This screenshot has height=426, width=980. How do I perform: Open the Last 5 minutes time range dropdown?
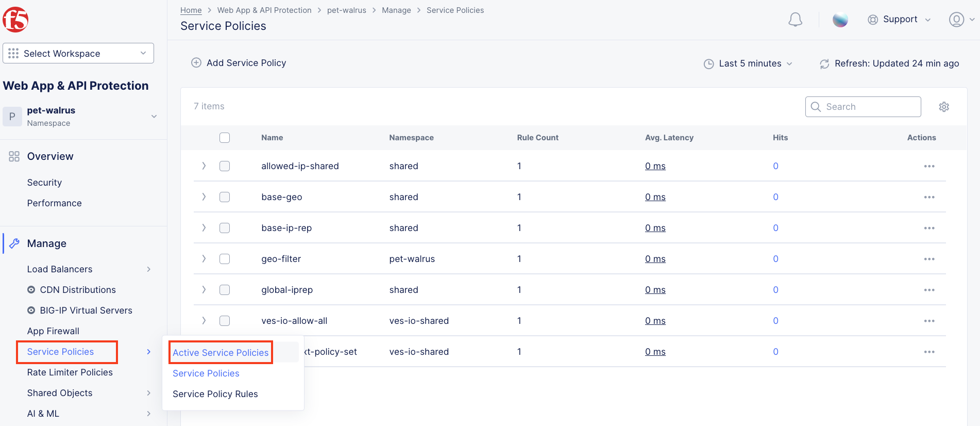[748, 63]
